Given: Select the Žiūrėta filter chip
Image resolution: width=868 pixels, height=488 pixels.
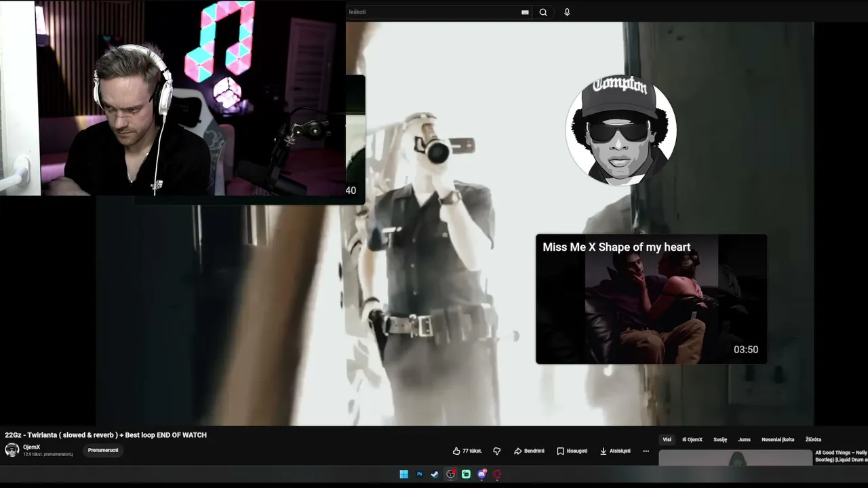Looking at the screenshot, I should pos(813,440).
